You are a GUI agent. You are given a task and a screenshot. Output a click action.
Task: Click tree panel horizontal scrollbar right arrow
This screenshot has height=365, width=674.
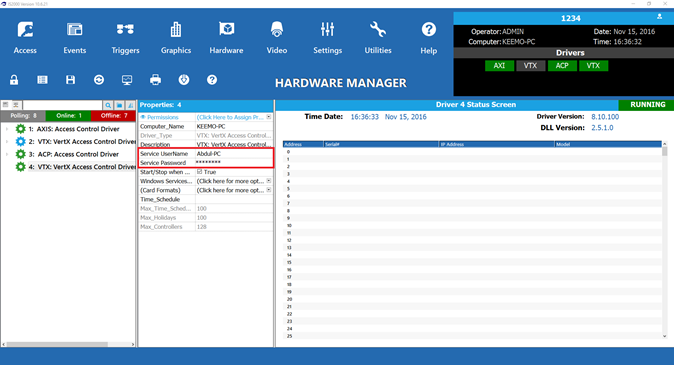pyautogui.click(x=133, y=344)
